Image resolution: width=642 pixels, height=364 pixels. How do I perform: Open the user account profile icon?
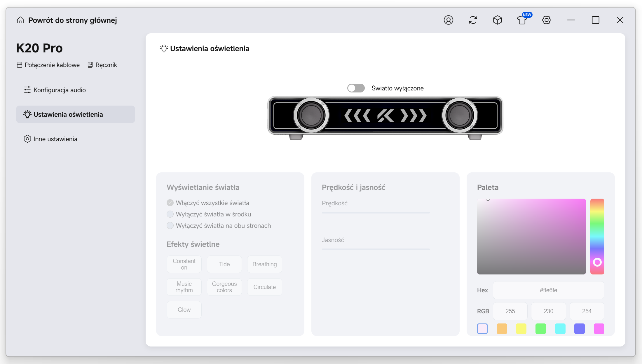click(x=449, y=20)
